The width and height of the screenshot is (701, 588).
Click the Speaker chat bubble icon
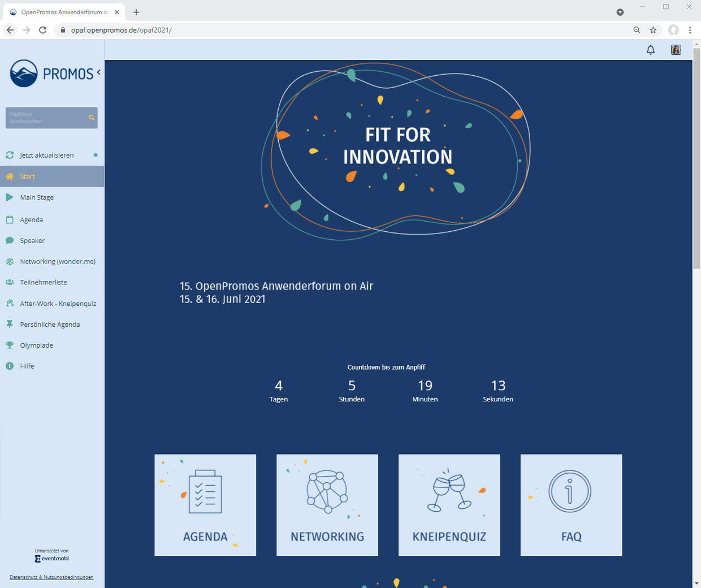(10, 240)
